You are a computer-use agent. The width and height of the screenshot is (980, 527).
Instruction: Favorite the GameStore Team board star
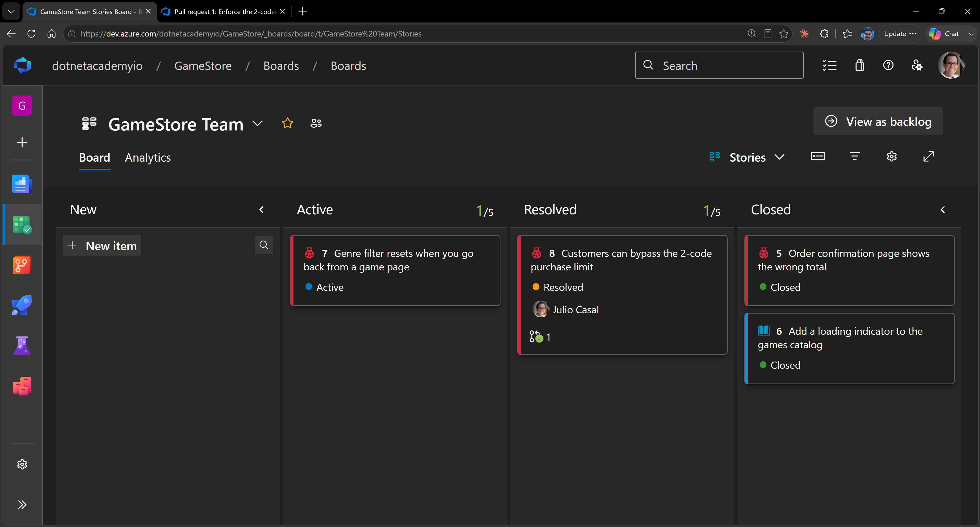(x=288, y=123)
